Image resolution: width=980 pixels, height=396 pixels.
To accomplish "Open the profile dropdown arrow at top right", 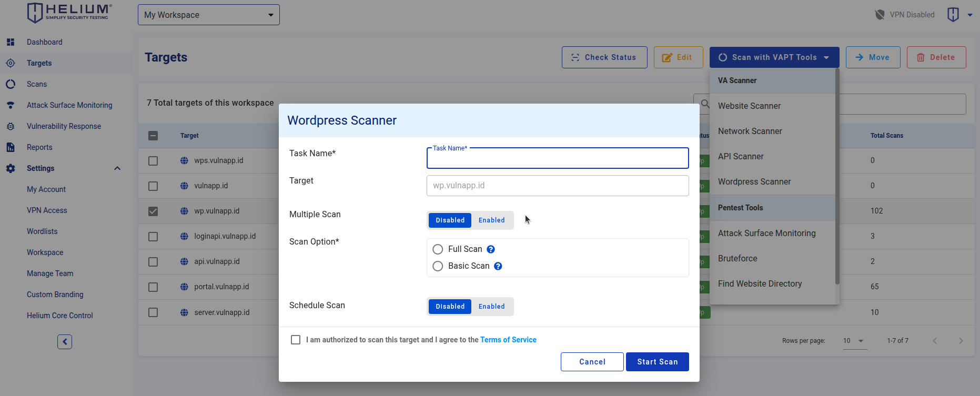I will 970,15.
